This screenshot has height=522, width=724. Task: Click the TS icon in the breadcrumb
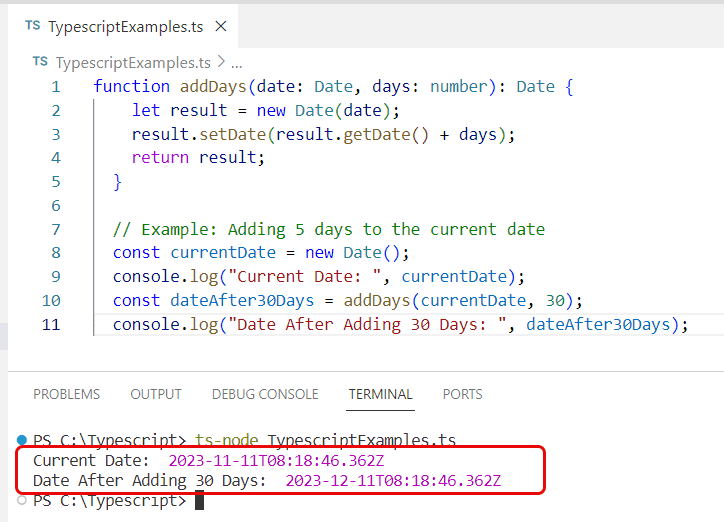pyautogui.click(x=40, y=61)
